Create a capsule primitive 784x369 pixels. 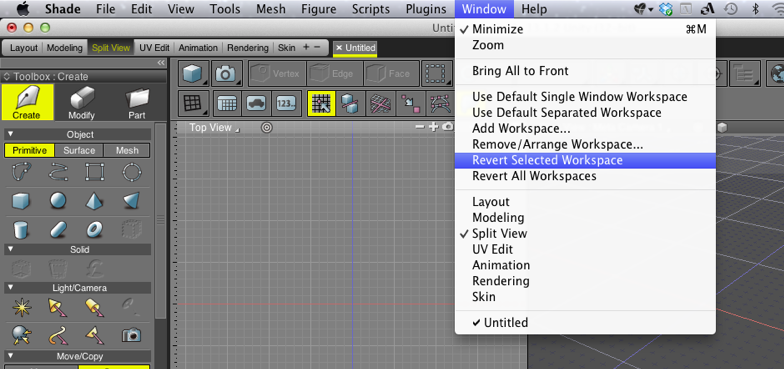(58, 230)
